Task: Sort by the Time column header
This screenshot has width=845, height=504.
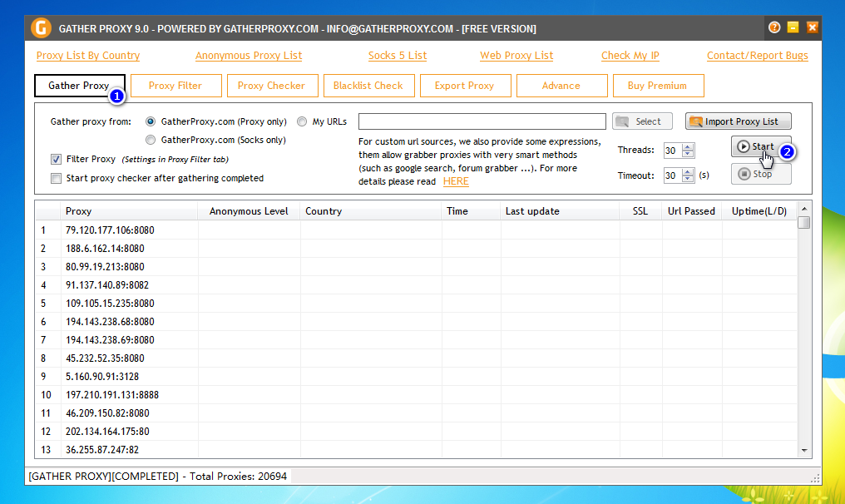Action: point(471,211)
